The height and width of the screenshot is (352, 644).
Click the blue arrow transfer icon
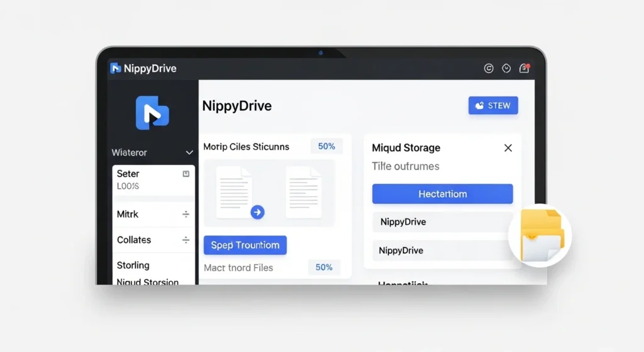tap(257, 212)
